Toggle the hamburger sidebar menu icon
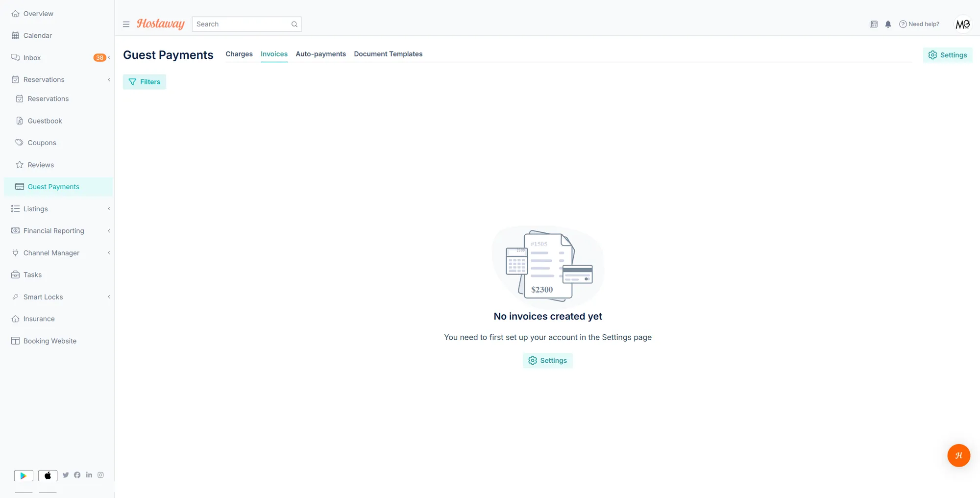The image size is (980, 498). (x=126, y=24)
